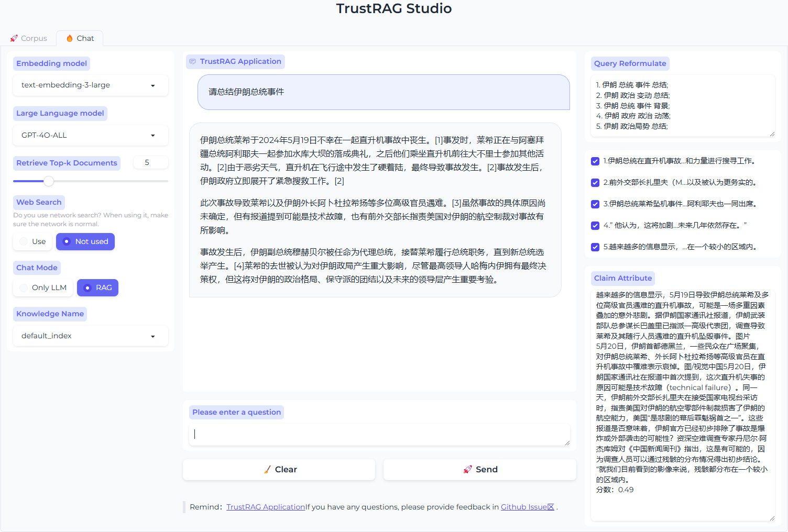Click the Retrieve Top-k Documents slider handle
The height and width of the screenshot is (532, 788).
[49, 181]
